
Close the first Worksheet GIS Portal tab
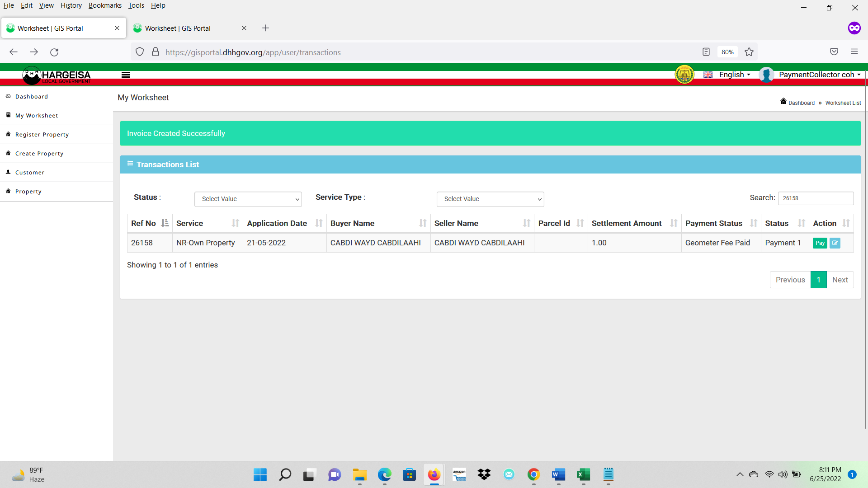point(117,28)
